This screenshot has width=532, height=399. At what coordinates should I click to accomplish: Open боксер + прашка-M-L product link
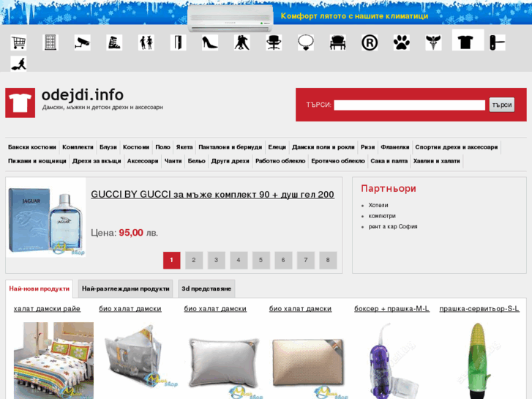point(391,309)
